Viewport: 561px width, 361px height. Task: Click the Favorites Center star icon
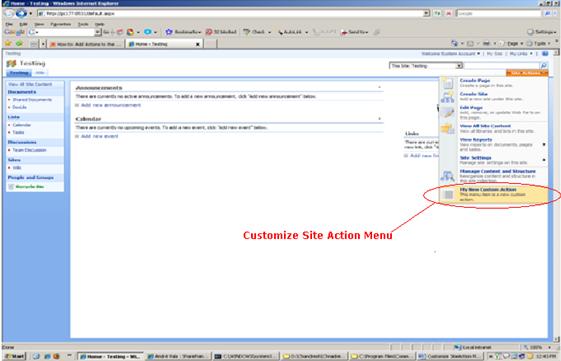click(8, 44)
